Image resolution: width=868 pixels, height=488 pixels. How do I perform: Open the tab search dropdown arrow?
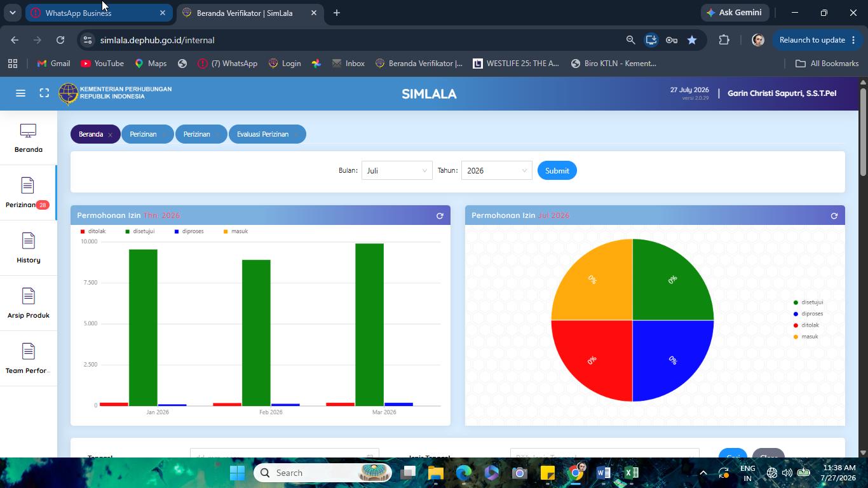click(x=12, y=13)
